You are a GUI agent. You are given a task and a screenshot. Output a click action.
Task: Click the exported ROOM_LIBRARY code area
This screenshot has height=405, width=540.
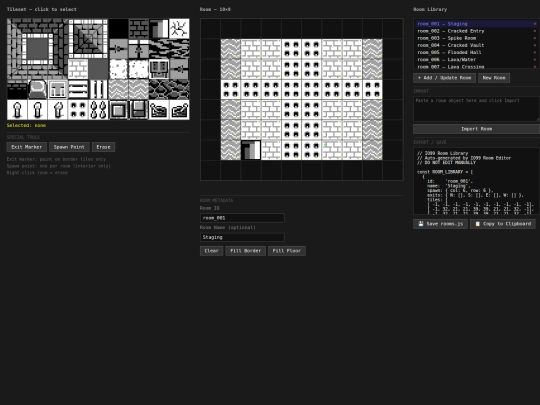(x=476, y=181)
